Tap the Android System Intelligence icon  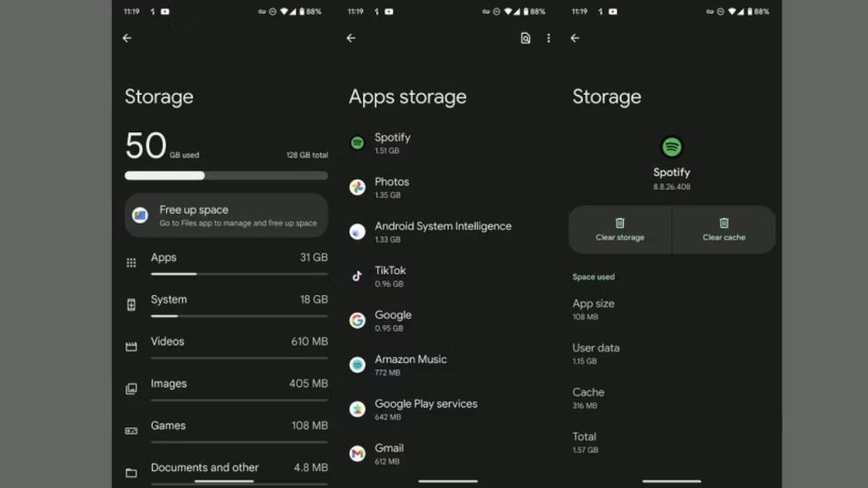pyautogui.click(x=358, y=232)
